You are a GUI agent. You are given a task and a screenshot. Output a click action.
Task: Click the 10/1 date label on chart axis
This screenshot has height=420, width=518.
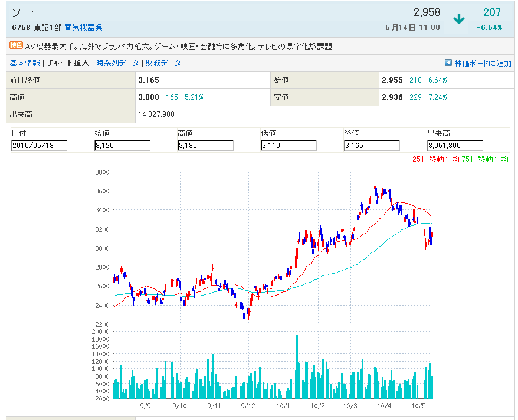coord(283,406)
